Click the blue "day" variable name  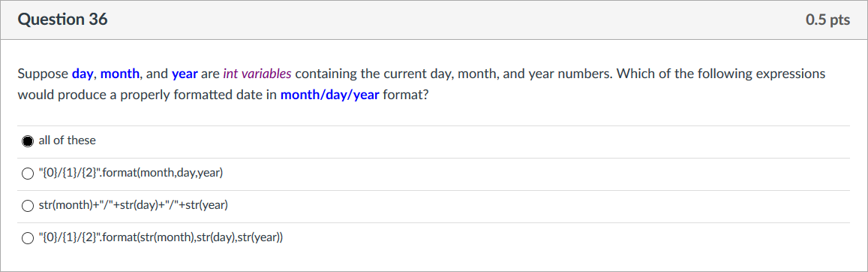(83, 74)
